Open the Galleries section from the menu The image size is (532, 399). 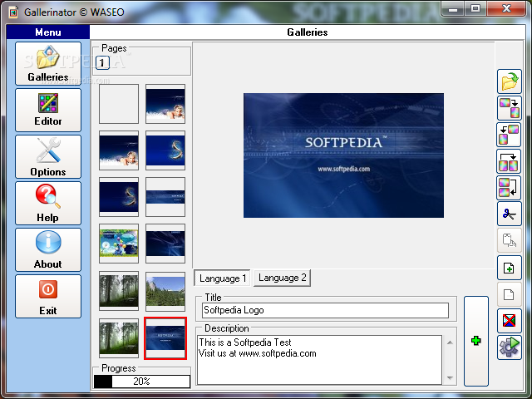point(48,63)
